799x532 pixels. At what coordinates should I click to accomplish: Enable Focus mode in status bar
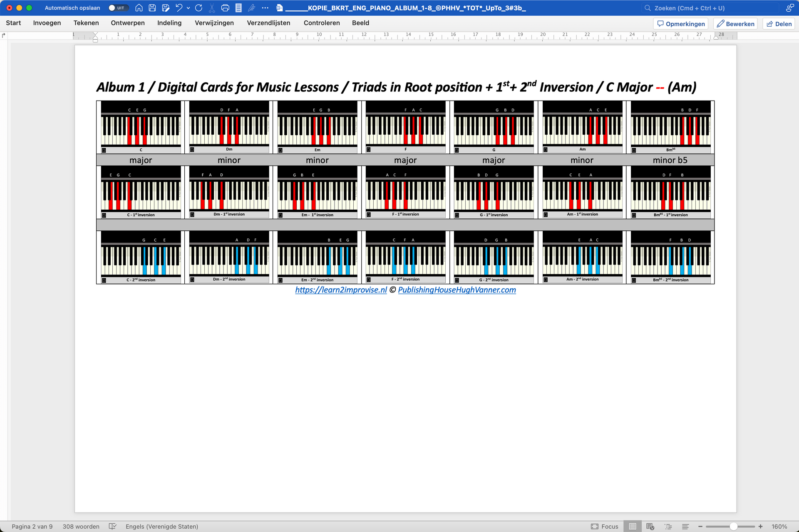coord(605,526)
